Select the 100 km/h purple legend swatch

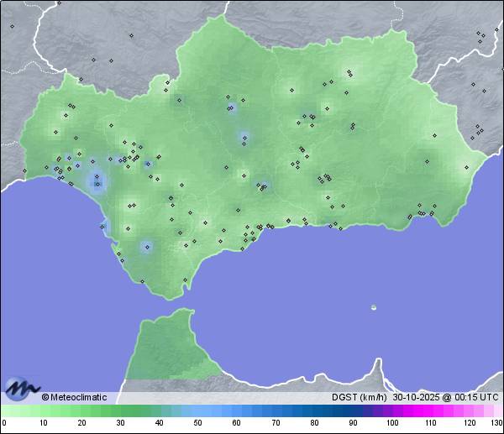click(391, 410)
